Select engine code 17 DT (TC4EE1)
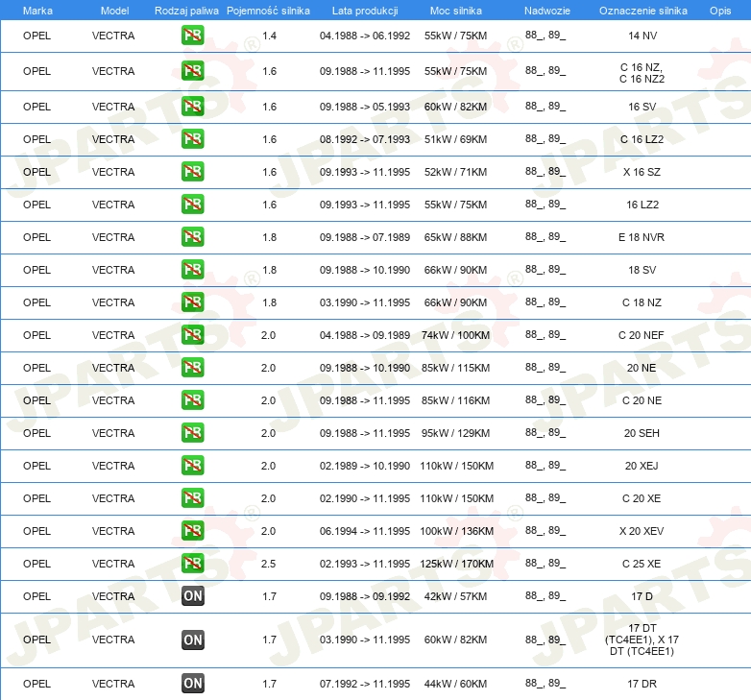This screenshot has height=700, width=751. 642,640
